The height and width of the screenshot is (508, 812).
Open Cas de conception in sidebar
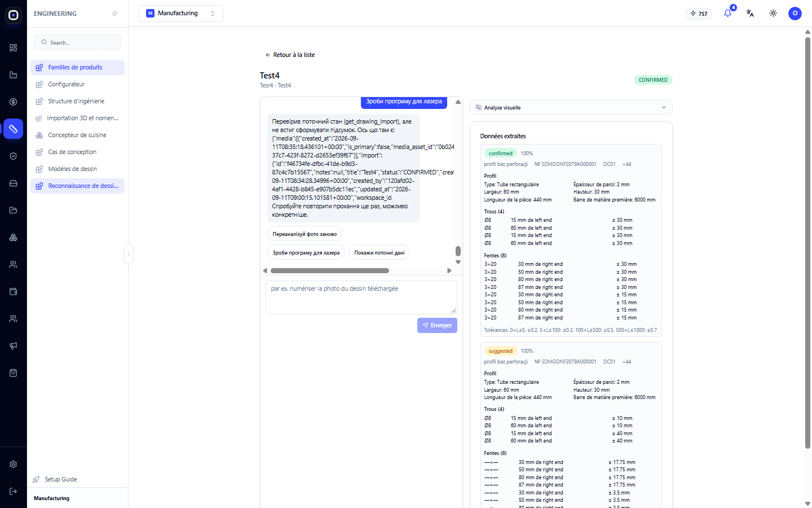(x=77, y=152)
